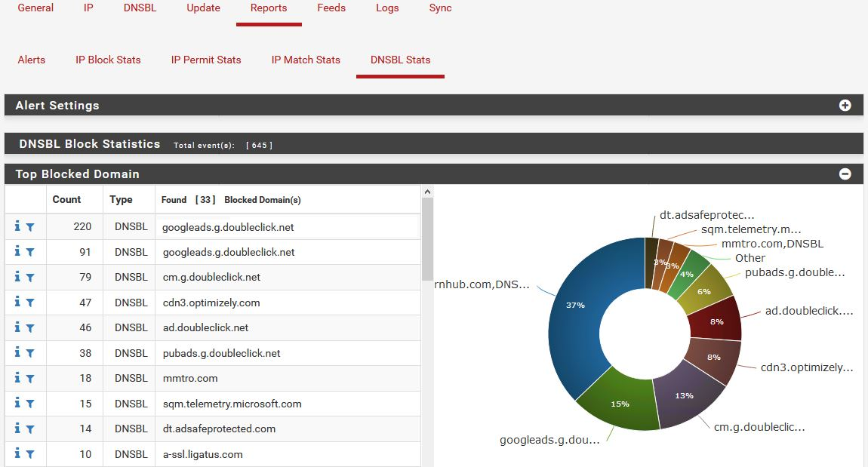Click filter icon for mmtro.com row
The height and width of the screenshot is (467, 868).
pos(30,378)
